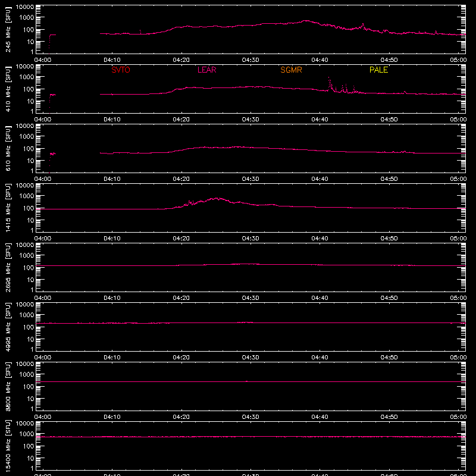Select the 610 MHz [SFU] axis label
476x476 pixels.
pyautogui.click(x=8, y=149)
